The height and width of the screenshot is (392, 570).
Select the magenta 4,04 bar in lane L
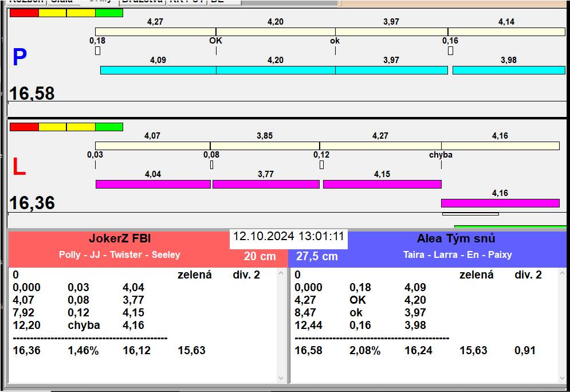[x=153, y=184]
